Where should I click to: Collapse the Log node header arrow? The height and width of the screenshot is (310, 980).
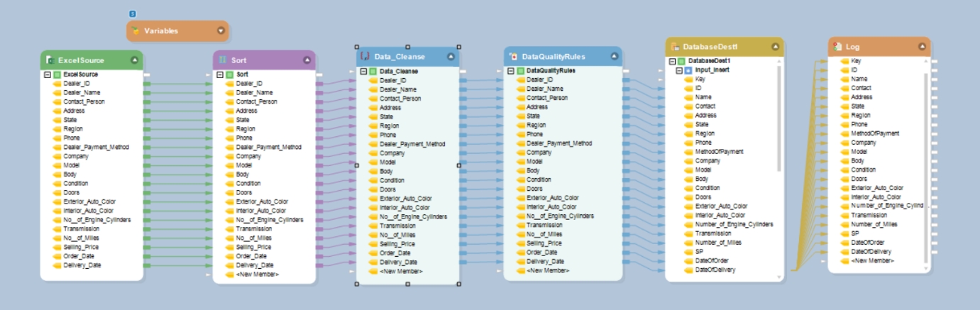click(922, 46)
